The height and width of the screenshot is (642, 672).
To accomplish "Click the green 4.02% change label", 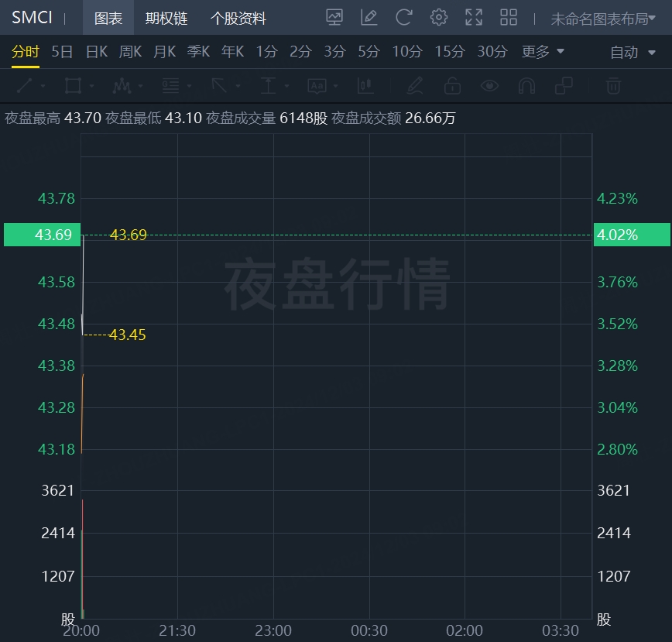I will click(x=632, y=235).
